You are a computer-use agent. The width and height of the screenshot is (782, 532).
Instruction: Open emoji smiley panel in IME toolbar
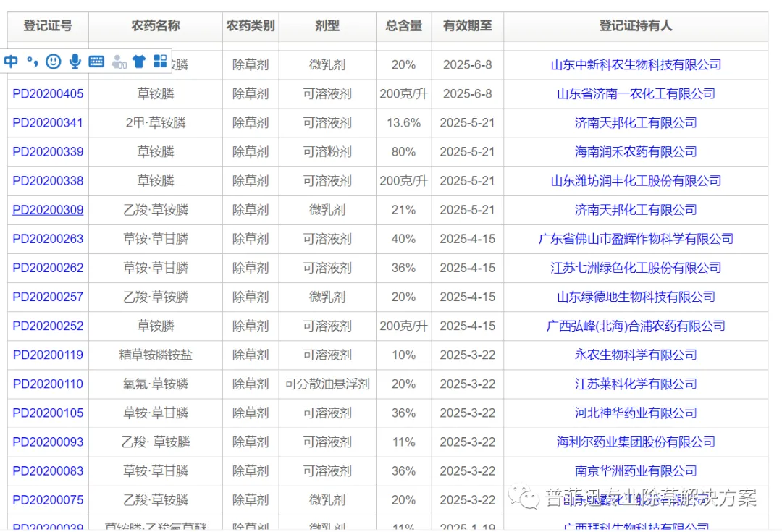(54, 62)
